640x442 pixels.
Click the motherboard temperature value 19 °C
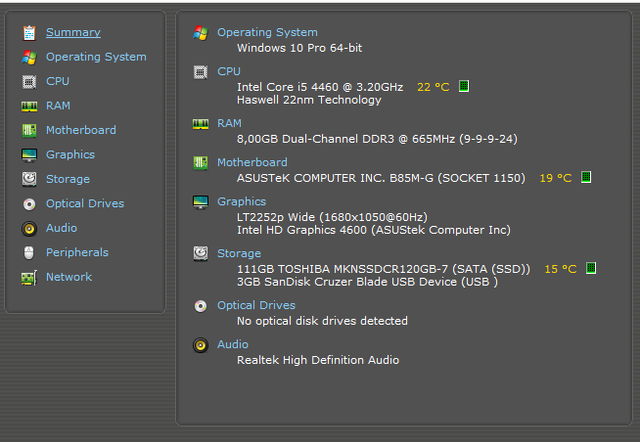tap(556, 178)
